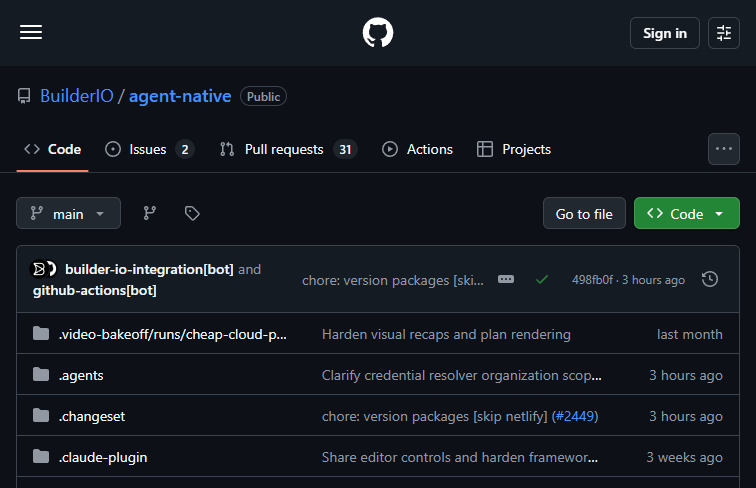Open the green Code dropdown button

click(687, 213)
